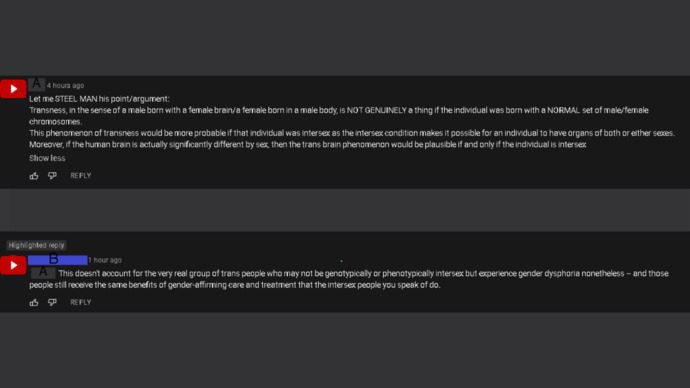This screenshot has height=388, width=690.
Task: Open the first commenter's YouTube avatar
Action: tap(13, 89)
